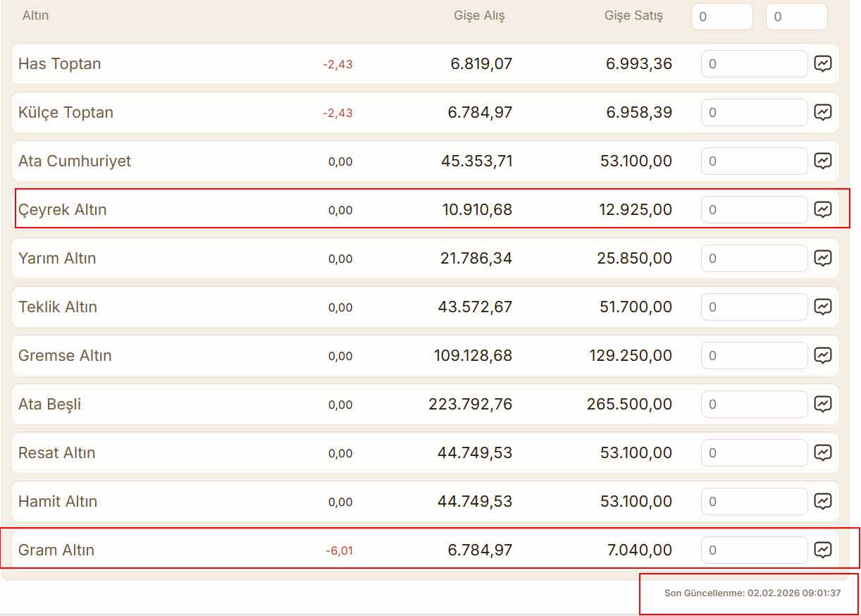Viewport: 861px width, 616px height.
Task: Show Teklik Altın chart icon
Action: pyautogui.click(x=823, y=307)
